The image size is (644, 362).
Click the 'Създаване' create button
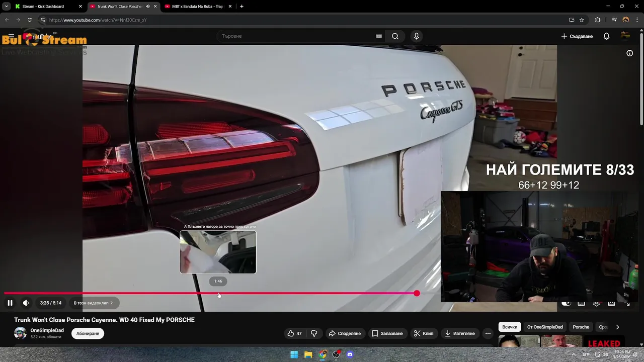(577, 36)
